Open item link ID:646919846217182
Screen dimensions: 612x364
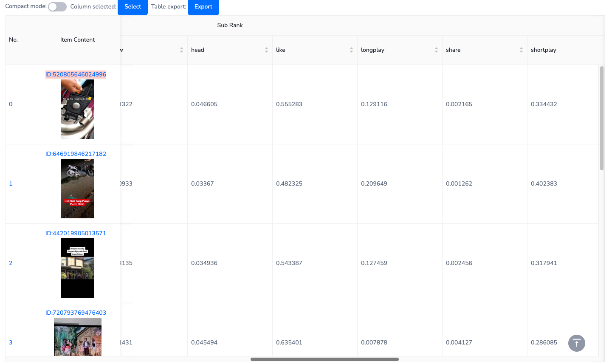pyautogui.click(x=76, y=154)
